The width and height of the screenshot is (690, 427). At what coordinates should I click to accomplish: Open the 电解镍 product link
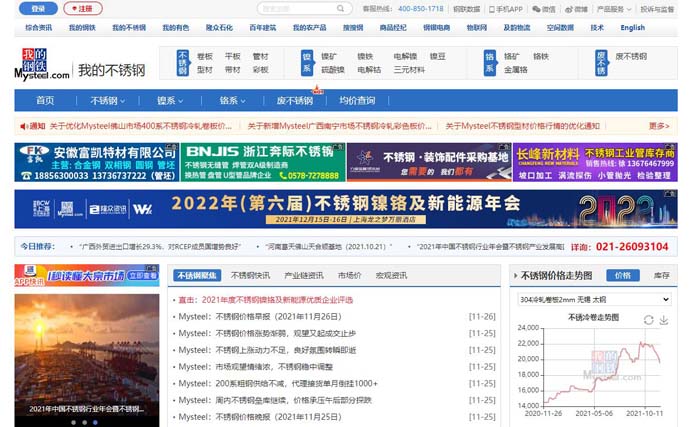point(405,56)
